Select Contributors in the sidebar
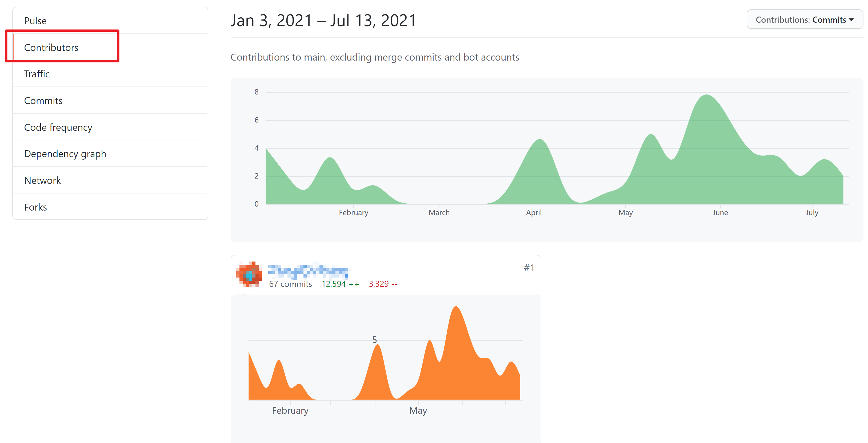Viewport: 868px width, 443px height. 51,48
